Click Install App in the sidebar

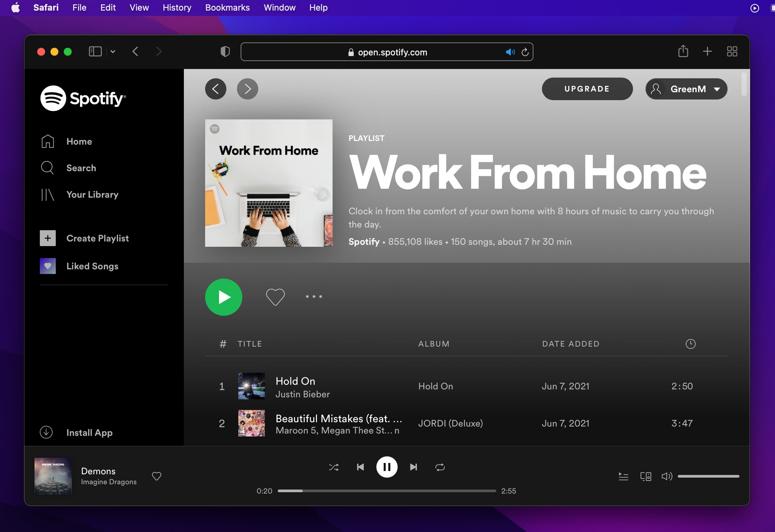pos(89,432)
